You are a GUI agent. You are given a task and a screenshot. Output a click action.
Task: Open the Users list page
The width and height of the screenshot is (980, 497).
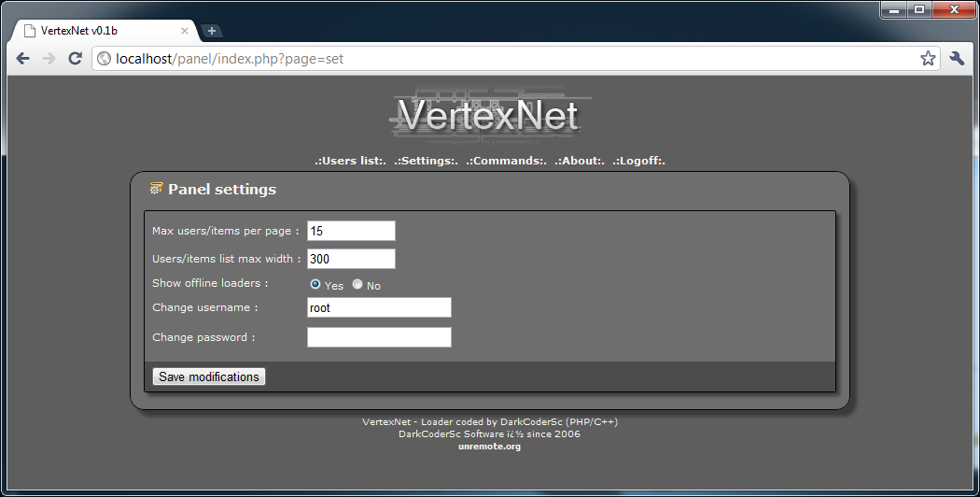[351, 161]
